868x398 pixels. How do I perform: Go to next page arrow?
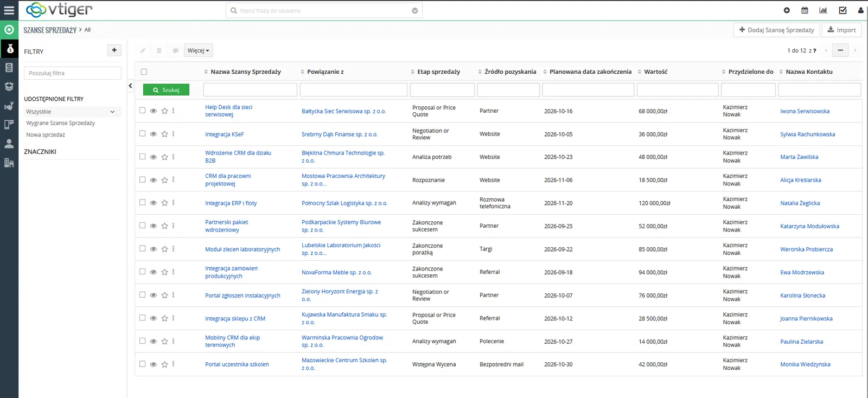[x=855, y=50]
